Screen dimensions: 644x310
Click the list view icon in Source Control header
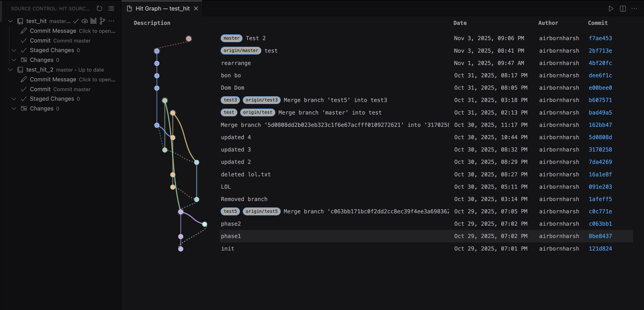[111, 8]
